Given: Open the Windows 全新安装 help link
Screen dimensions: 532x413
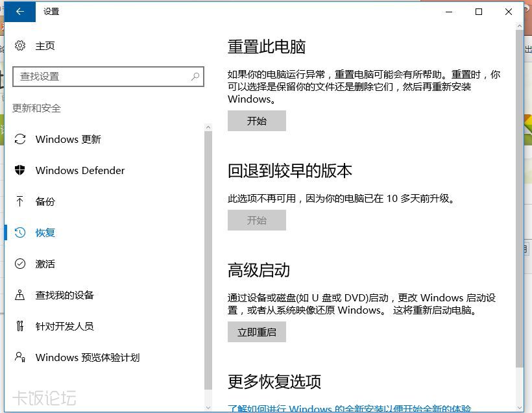Looking at the screenshot, I should (350, 408).
